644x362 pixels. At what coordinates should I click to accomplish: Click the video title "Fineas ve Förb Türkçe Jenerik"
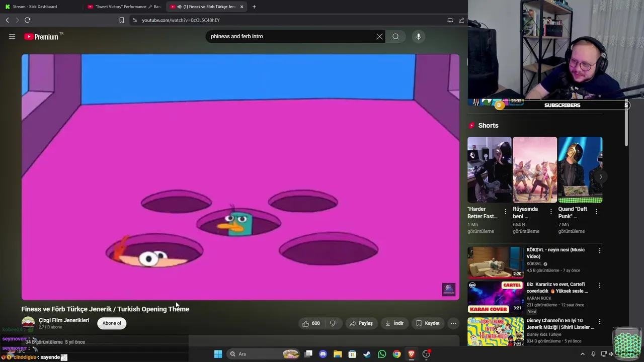tap(105, 309)
